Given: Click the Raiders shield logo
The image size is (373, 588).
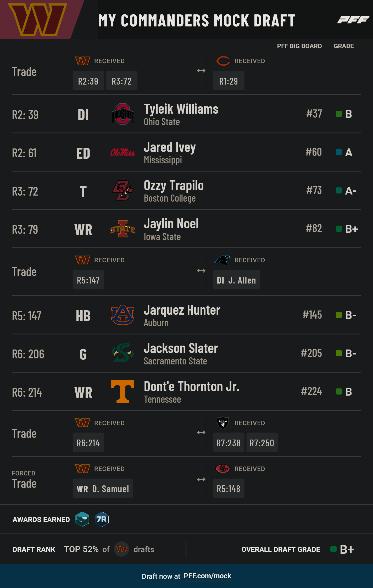Looking at the screenshot, I should pos(223,423).
